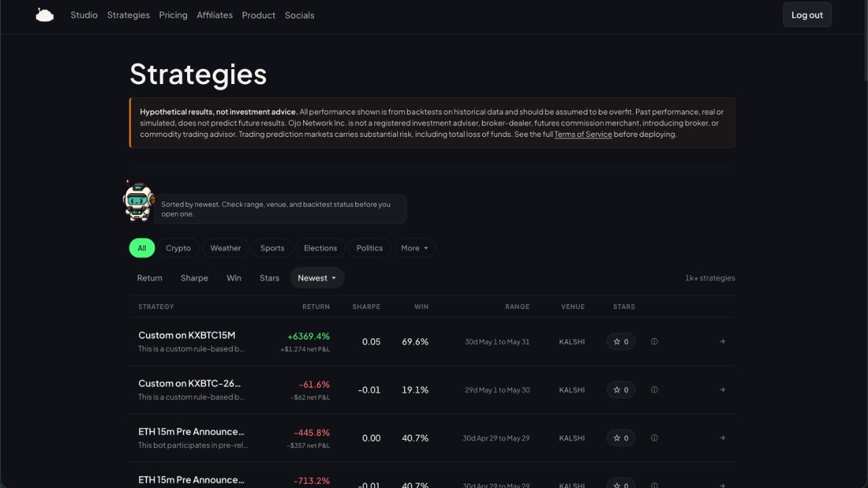Show info icon for Custom on KXBTC-26 row
Viewport: 868px width, 488px height.
pyautogui.click(x=654, y=390)
